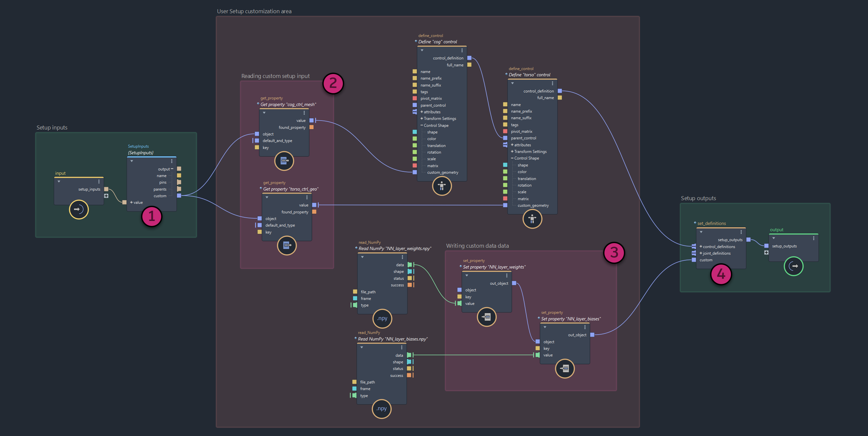Expand joint_definitions on set_definitions node
Viewport: 868px width, 436px height.
pos(701,253)
